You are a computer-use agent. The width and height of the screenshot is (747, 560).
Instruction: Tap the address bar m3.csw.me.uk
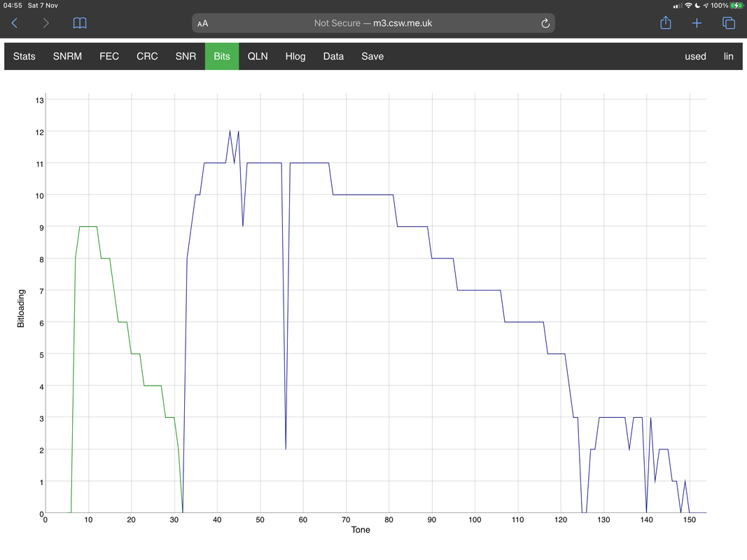click(x=373, y=23)
